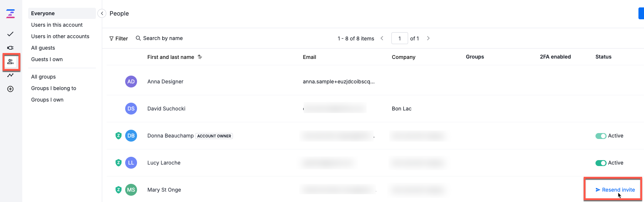
Task: Open Lucy Laroche's name
Action: (x=164, y=163)
